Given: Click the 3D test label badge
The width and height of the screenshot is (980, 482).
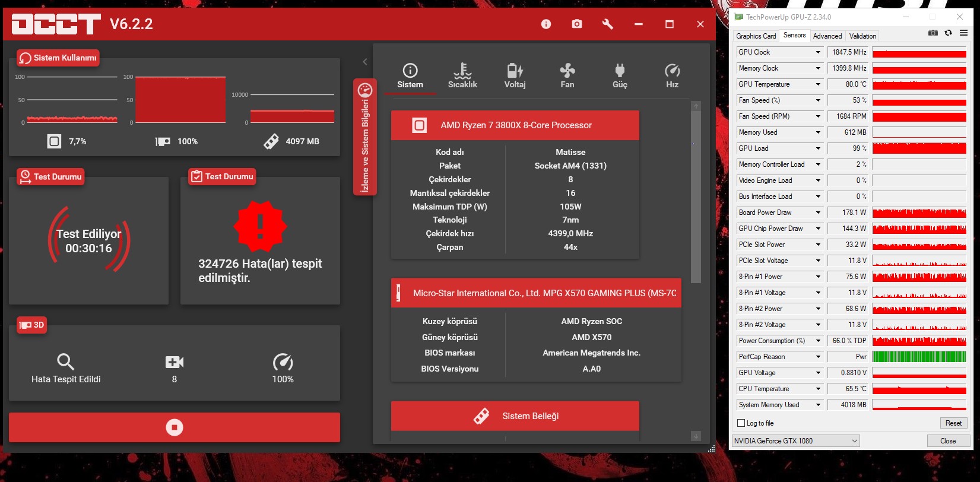Looking at the screenshot, I should point(32,325).
